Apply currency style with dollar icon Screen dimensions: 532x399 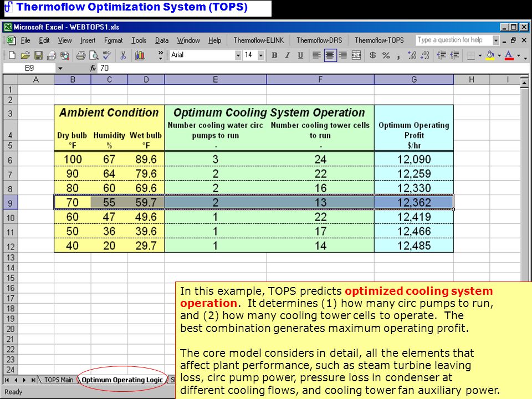[372, 55]
